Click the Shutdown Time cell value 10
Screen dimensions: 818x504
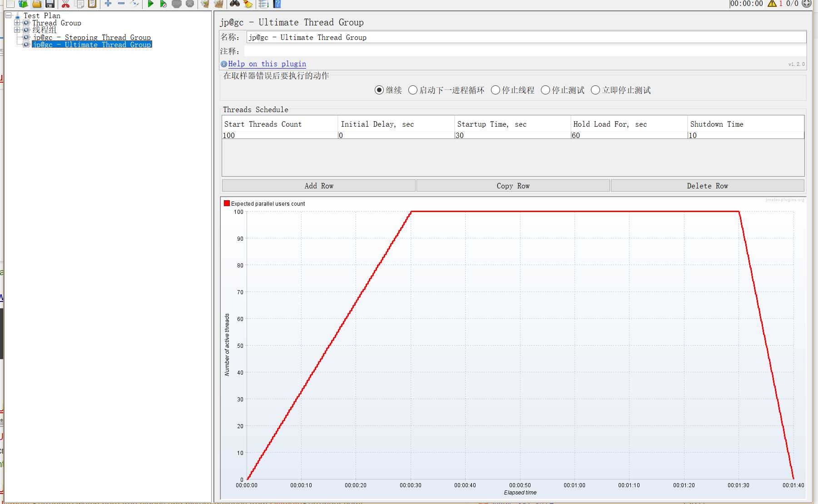[746, 135]
